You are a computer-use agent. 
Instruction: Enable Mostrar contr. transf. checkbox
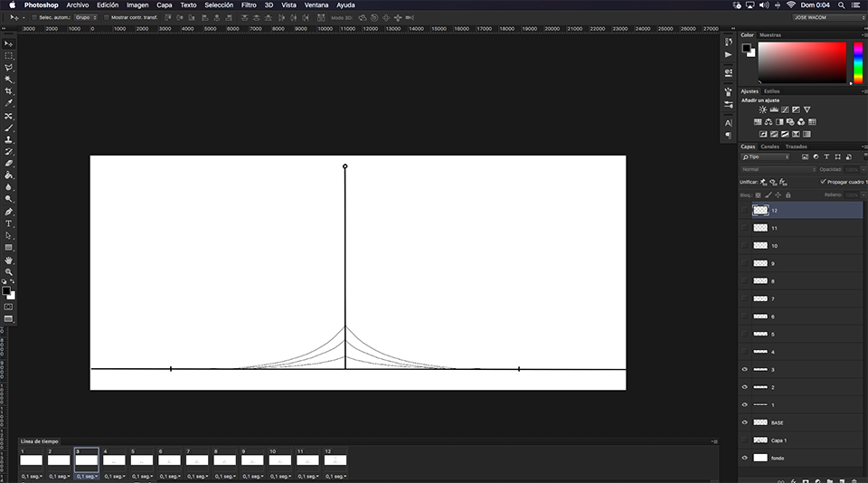click(x=107, y=18)
